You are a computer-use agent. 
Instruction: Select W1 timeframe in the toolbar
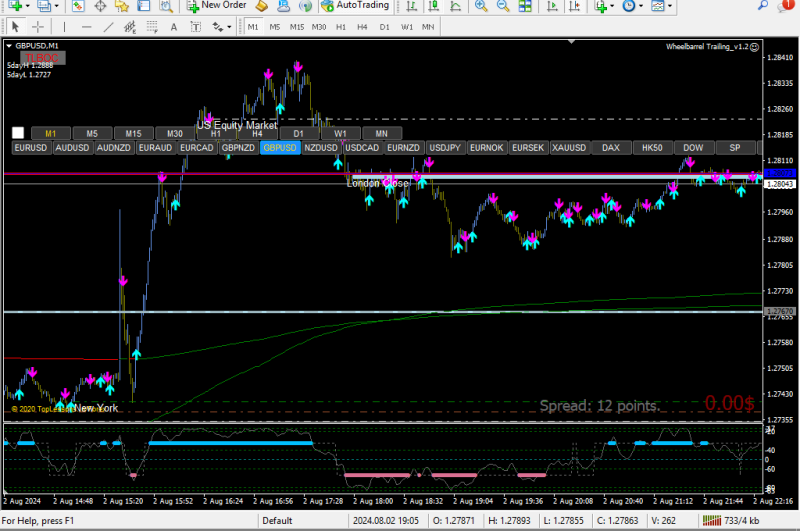[407, 27]
